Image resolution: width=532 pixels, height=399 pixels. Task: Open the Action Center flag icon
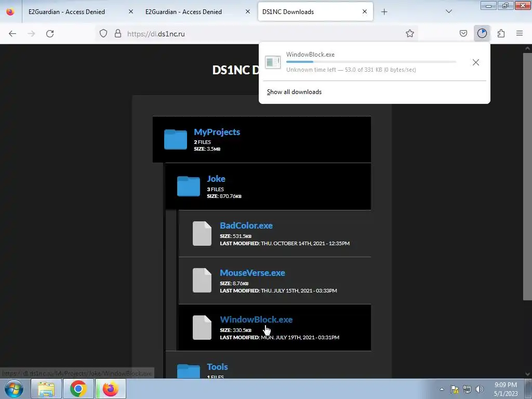point(454,389)
